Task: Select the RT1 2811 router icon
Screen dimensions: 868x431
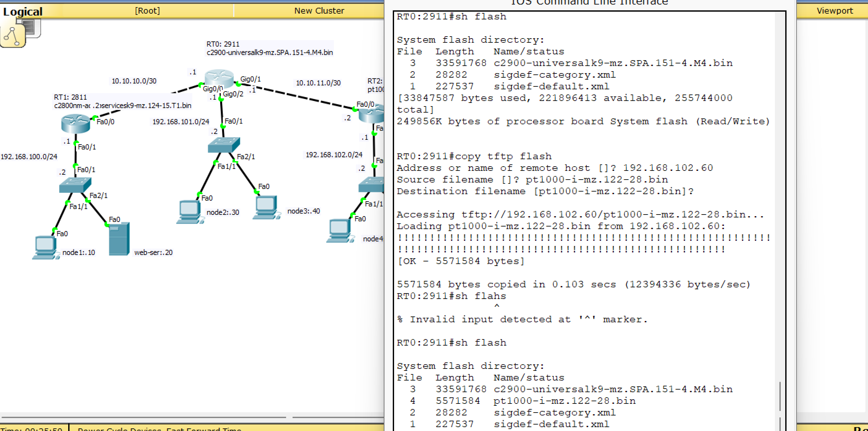Action: click(75, 123)
